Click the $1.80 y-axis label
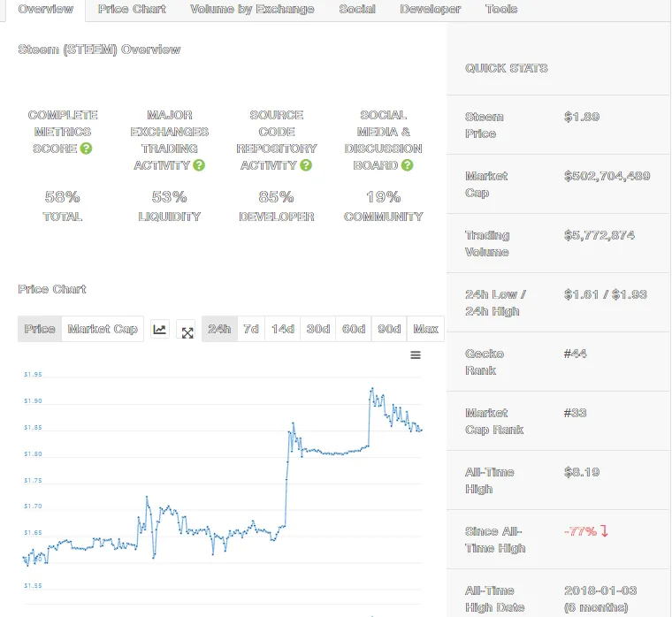Screen dimensions: 672x617 33,453
